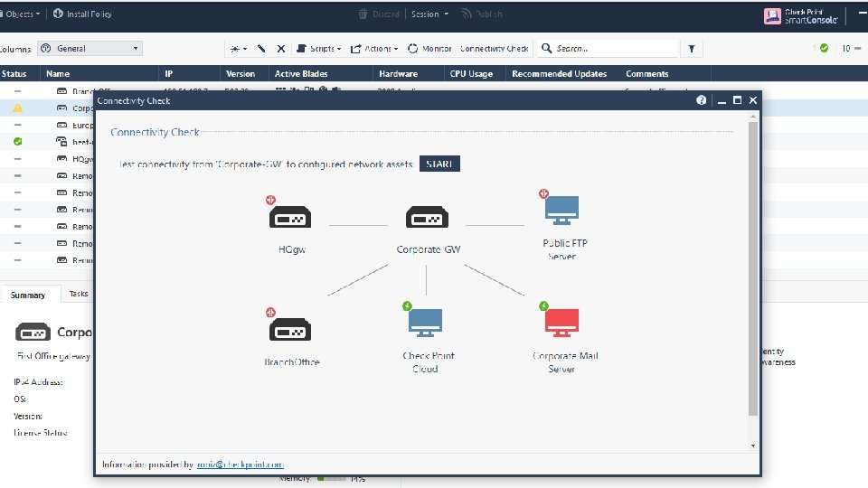Click the Edit pencil icon
868x488 pixels.
(261, 49)
